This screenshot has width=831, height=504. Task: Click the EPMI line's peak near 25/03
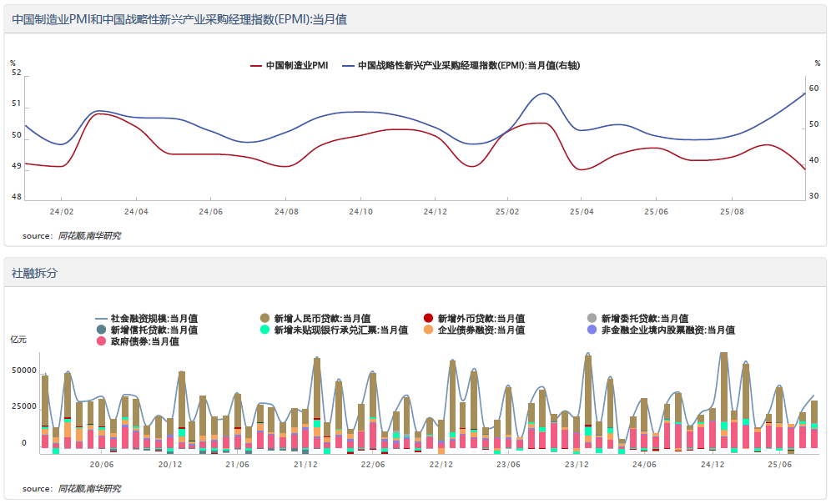tap(544, 93)
